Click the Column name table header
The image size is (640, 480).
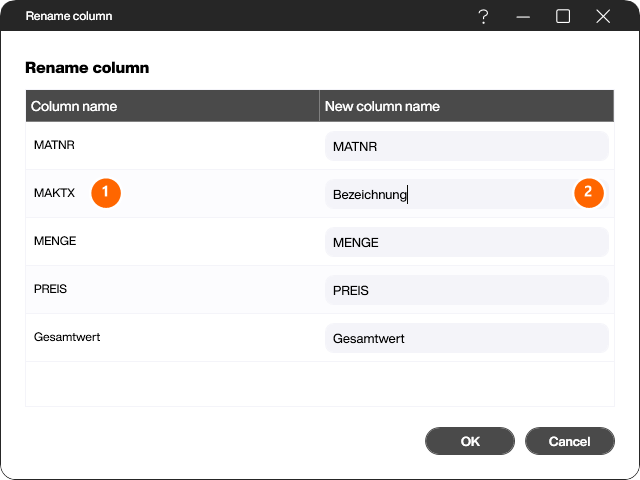(172, 106)
